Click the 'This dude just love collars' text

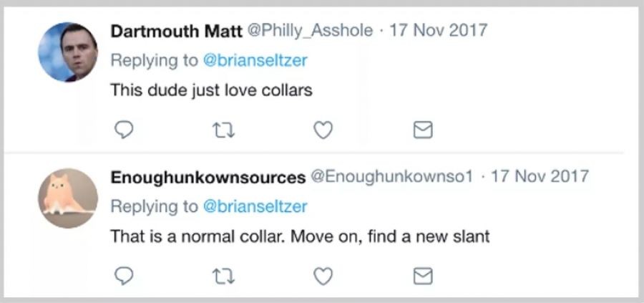pyautogui.click(x=212, y=92)
